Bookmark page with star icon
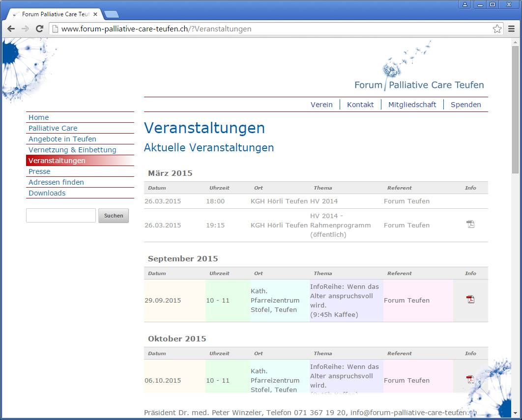Viewport: 522px width, 420px height. click(x=497, y=29)
